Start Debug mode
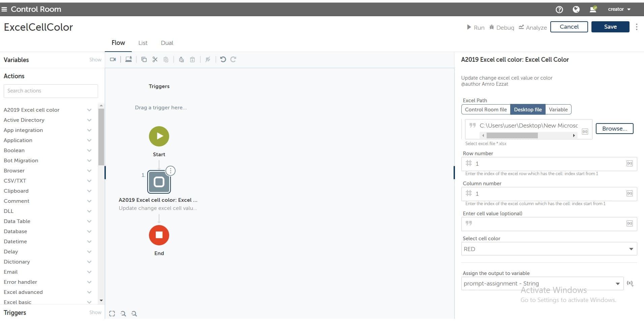The width and height of the screenshot is (644, 328). point(501,27)
